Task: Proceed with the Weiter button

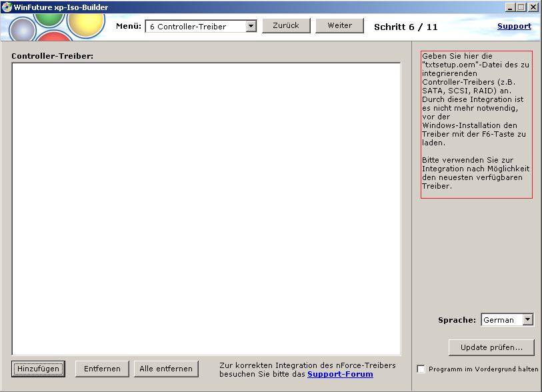Action: coord(339,25)
